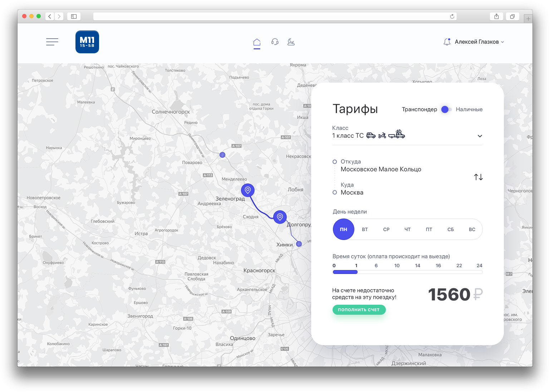Open notifications bell icon
The width and height of the screenshot is (550, 392).
click(447, 42)
